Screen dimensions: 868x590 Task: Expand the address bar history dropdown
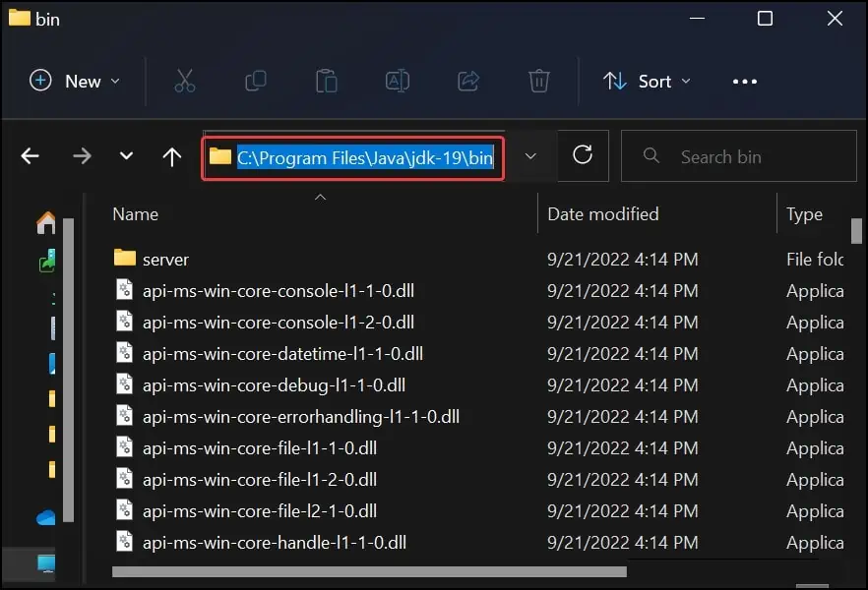[x=530, y=155]
